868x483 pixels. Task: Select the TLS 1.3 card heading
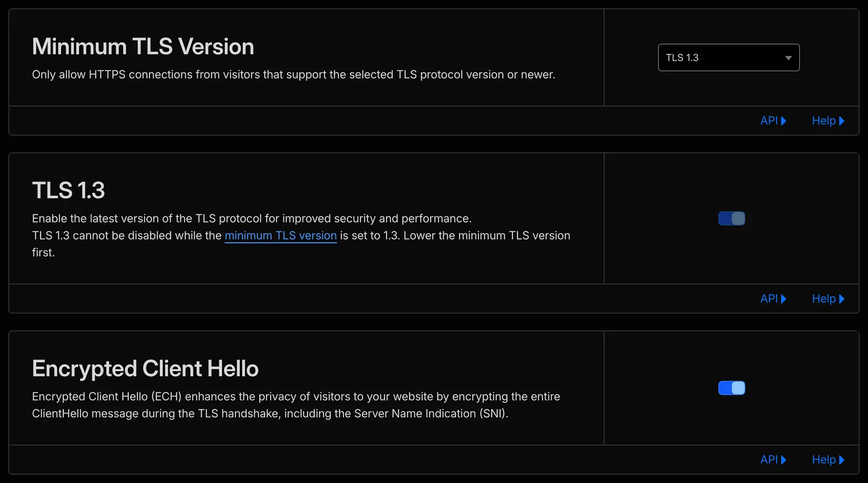pyautogui.click(x=68, y=190)
